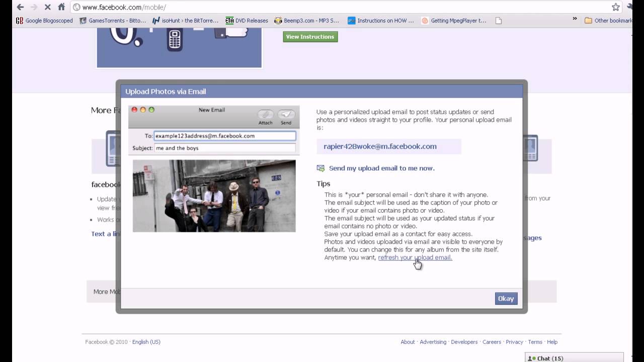Open the Other bookmarks folder
The width and height of the screenshot is (644, 362).
pos(608,21)
